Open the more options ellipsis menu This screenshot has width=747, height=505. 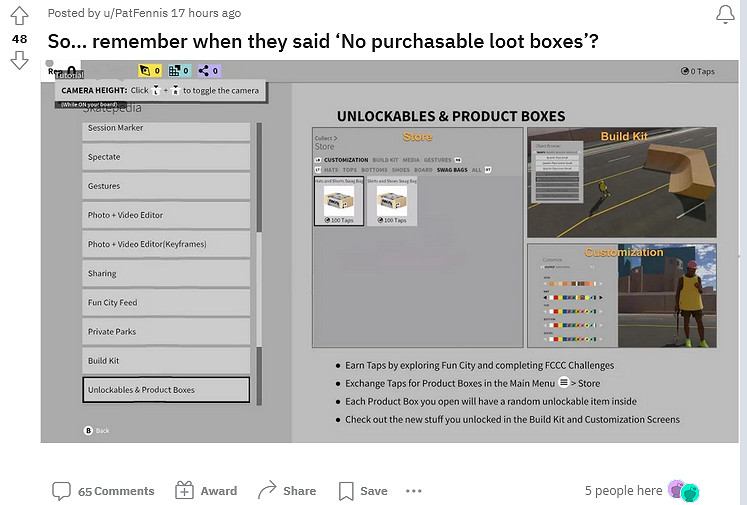414,491
